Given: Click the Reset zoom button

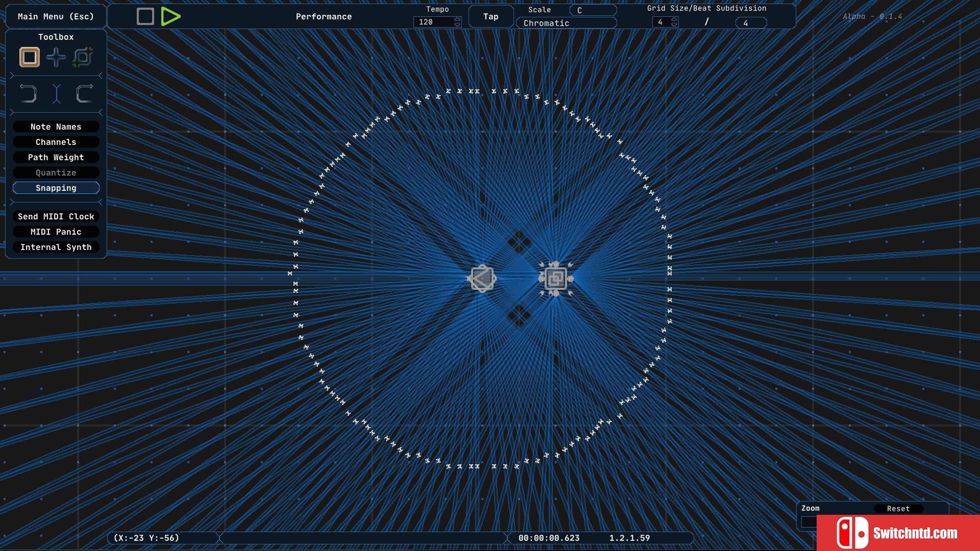Looking at the screenshot, I should click(x=898, y=509).
